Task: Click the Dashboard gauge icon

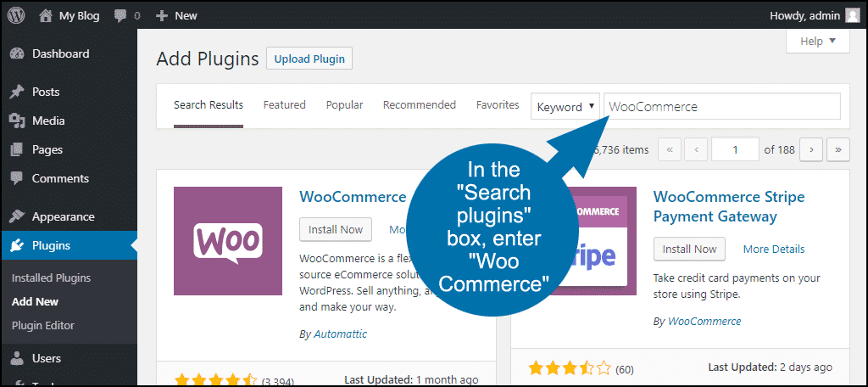Action: coord(17,53)
